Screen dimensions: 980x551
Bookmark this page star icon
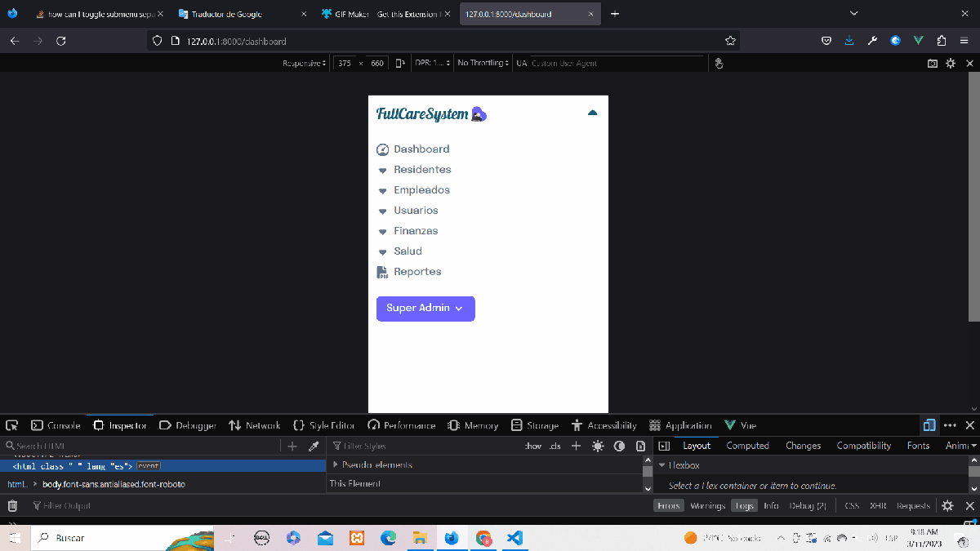click(x=730, y=41)
